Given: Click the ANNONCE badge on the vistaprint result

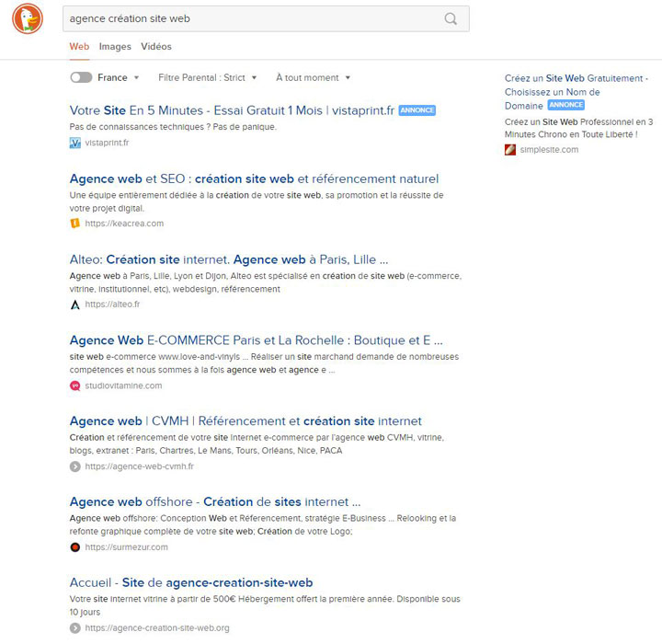Looking at the screenshot, I should coord(417,110).
